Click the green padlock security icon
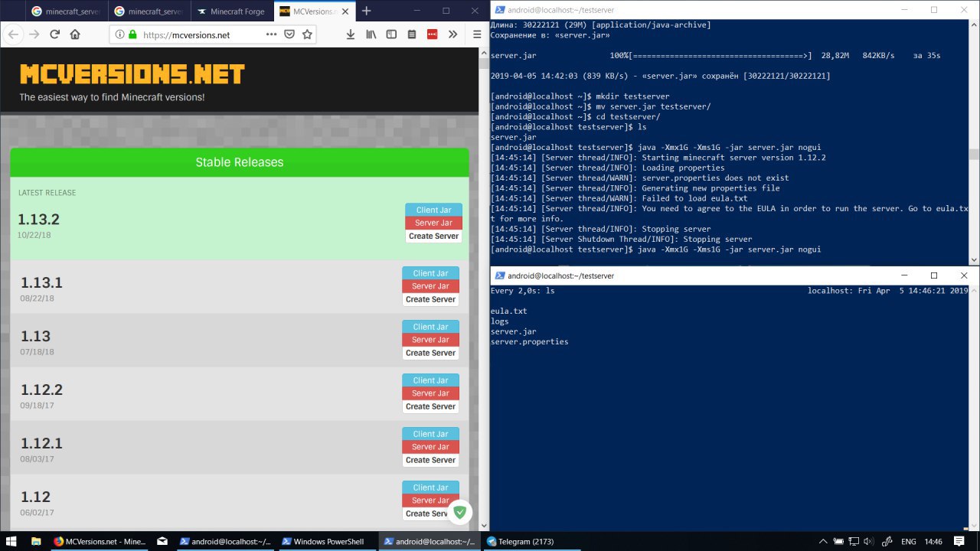 pos(132,34)
